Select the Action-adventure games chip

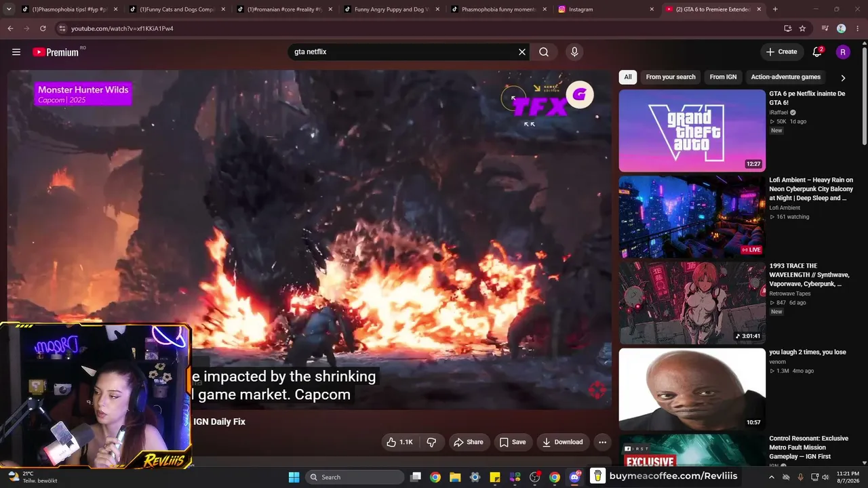[785, 77]
